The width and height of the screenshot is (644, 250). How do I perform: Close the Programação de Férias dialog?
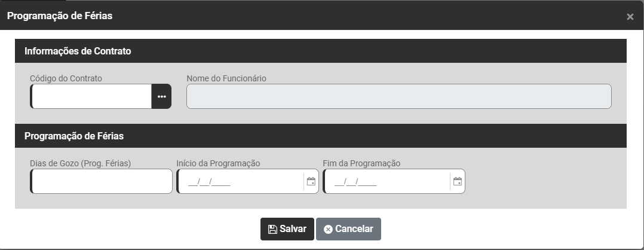[x=630, y=17]
